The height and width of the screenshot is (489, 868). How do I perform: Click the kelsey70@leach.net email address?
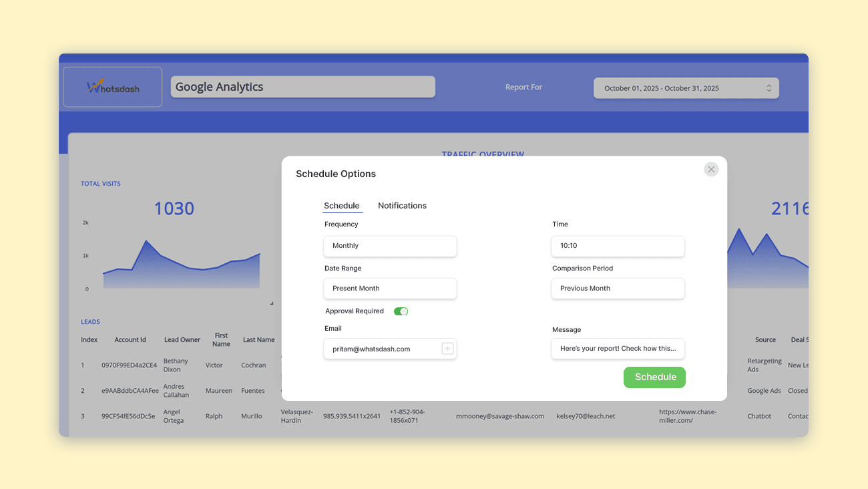pos(586,416)
